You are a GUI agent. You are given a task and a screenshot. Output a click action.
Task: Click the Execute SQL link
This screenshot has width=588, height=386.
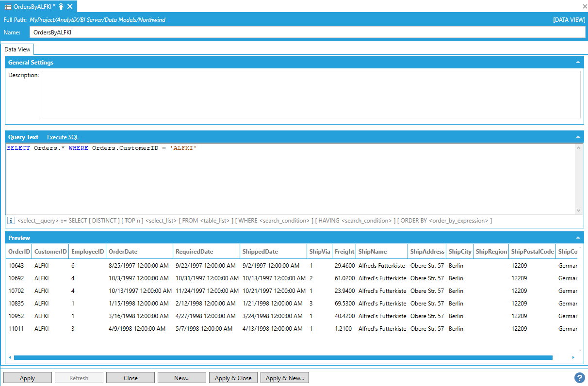point(63,137)
